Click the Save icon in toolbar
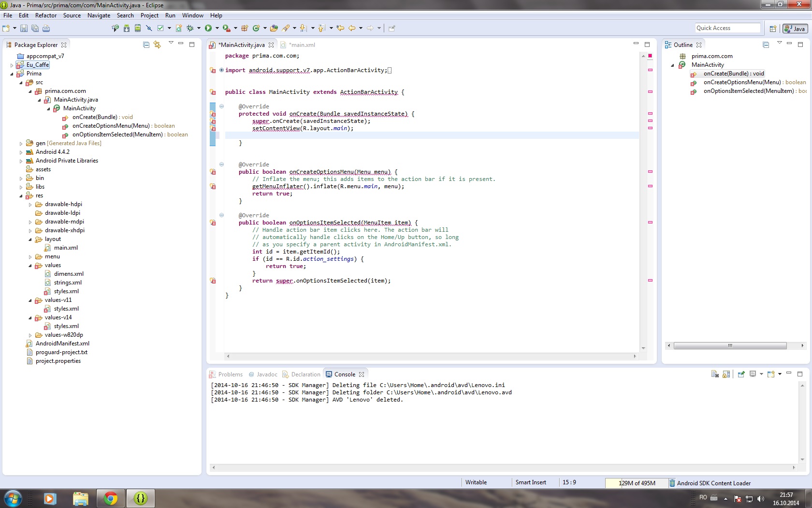Screen dimensions: 812x508 (x=23, y=29)
